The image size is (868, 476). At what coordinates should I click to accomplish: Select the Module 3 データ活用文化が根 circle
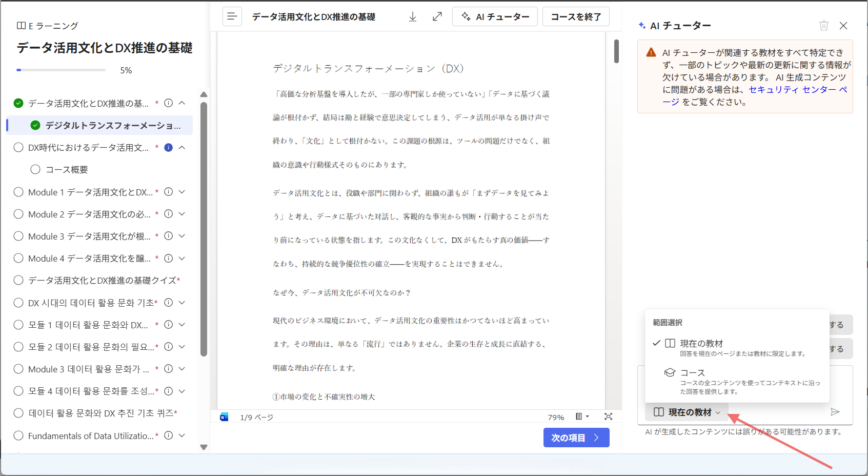(x=18, y=236)
